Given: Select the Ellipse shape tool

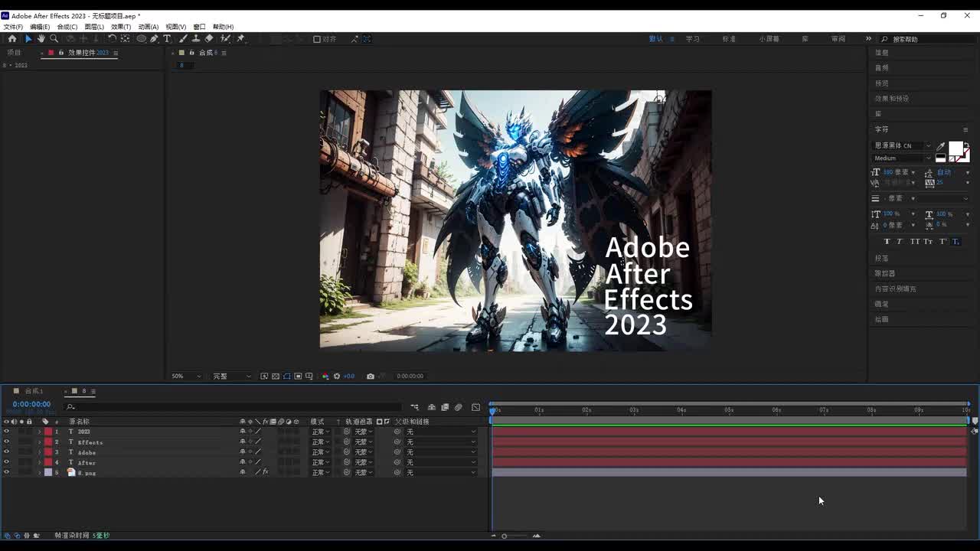Looking at the screenshot, I should [142, 38].
